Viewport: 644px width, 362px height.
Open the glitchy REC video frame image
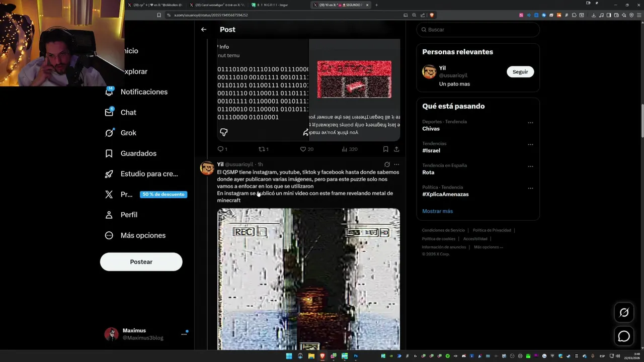click(308, 279)
